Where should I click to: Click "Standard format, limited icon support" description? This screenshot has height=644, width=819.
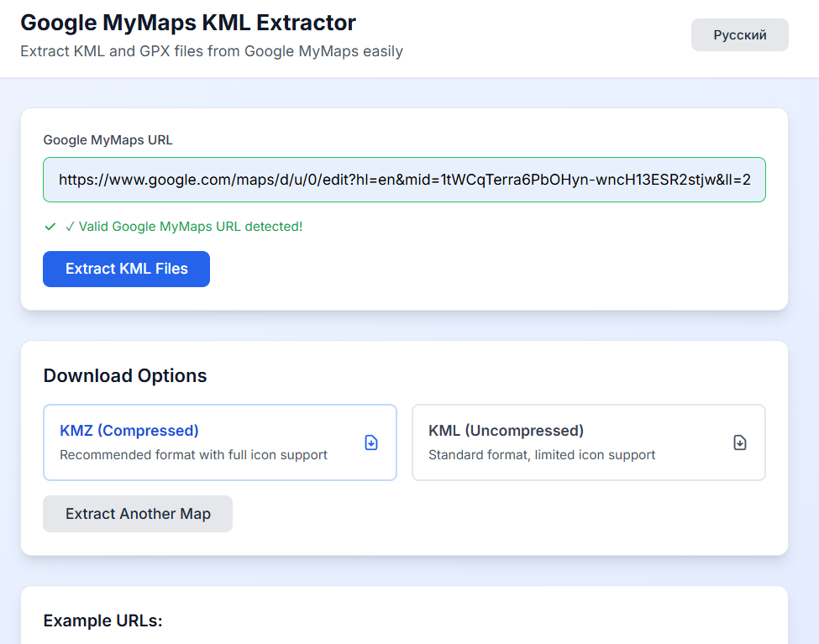[542, 455]
